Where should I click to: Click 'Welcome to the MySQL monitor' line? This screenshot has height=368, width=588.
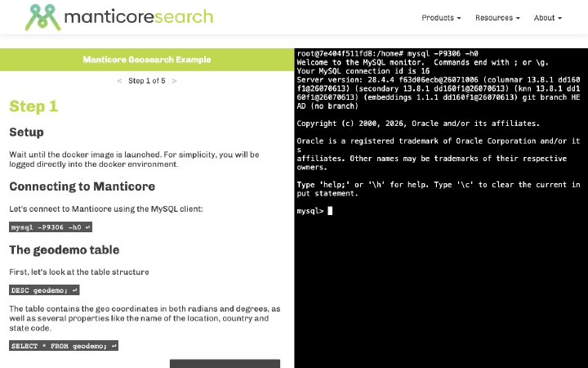pyautogui.click(x=423, y=62)
